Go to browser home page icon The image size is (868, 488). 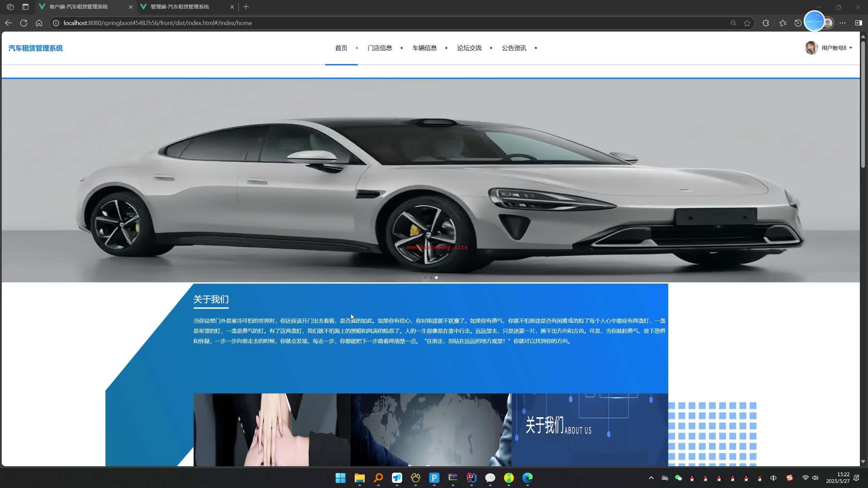[x=39, y=23]
